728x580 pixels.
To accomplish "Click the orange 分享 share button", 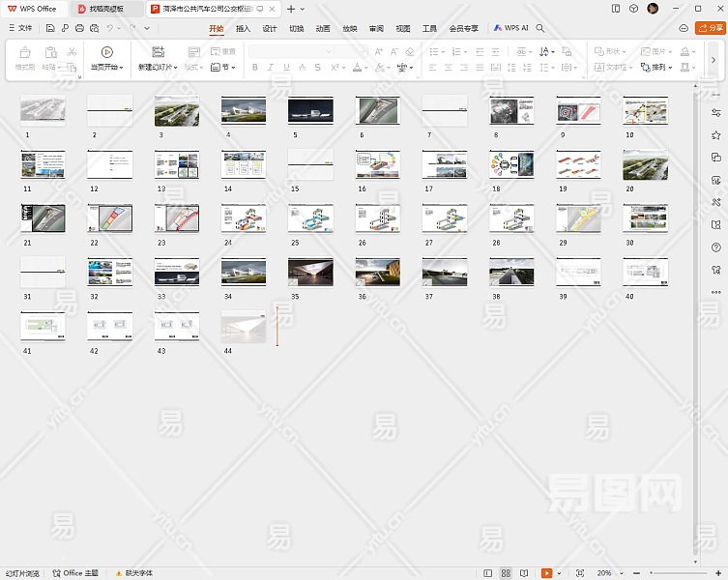I will (710, 29).
